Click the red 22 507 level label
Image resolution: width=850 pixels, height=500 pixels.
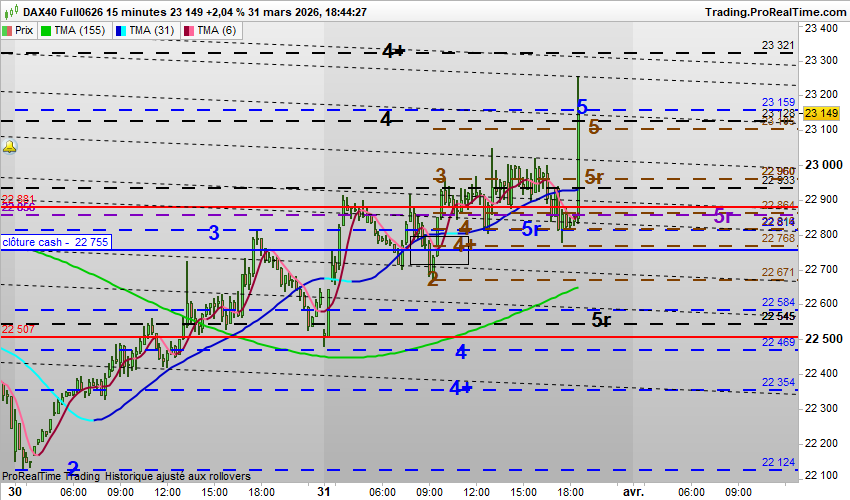tap(18, 329)
